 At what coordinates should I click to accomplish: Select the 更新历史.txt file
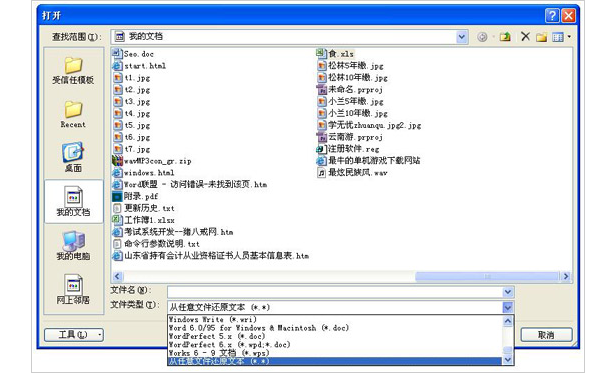[x=143, y=208]
